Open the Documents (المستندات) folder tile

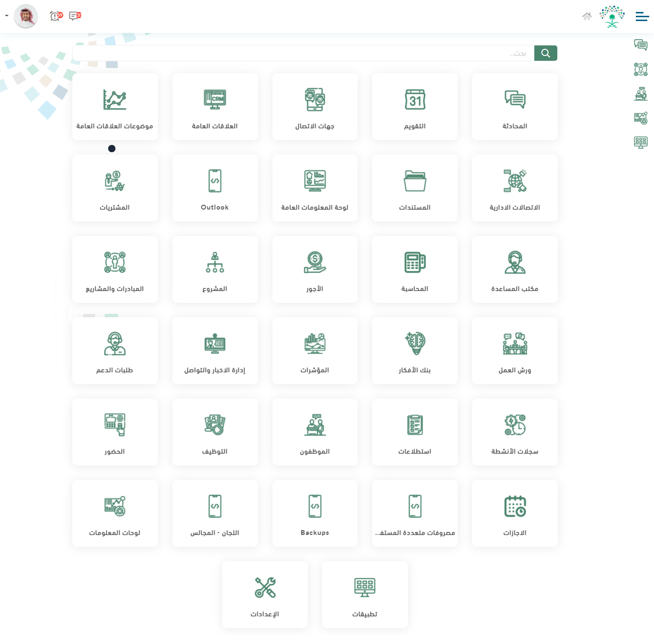pyautogui.click(x=415, y=188)
